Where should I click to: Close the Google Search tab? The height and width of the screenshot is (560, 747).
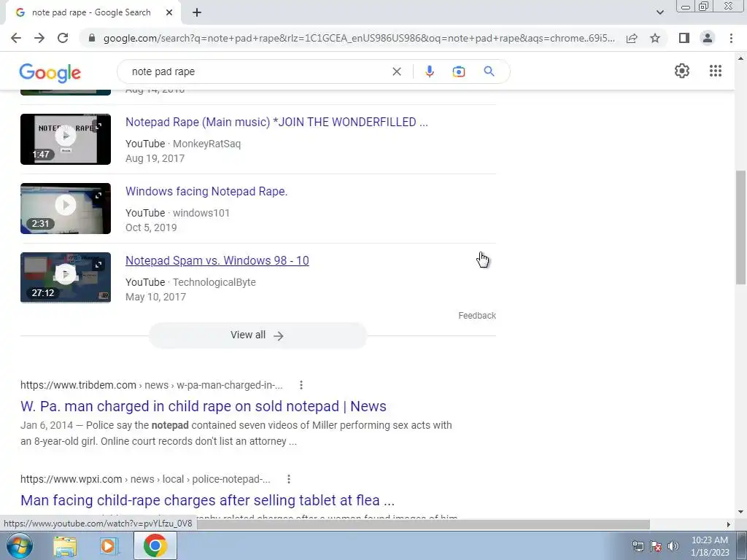pos(169,13)
